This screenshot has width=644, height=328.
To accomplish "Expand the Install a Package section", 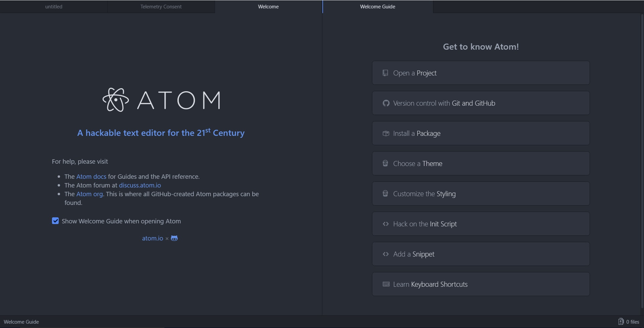I will 481,133.
